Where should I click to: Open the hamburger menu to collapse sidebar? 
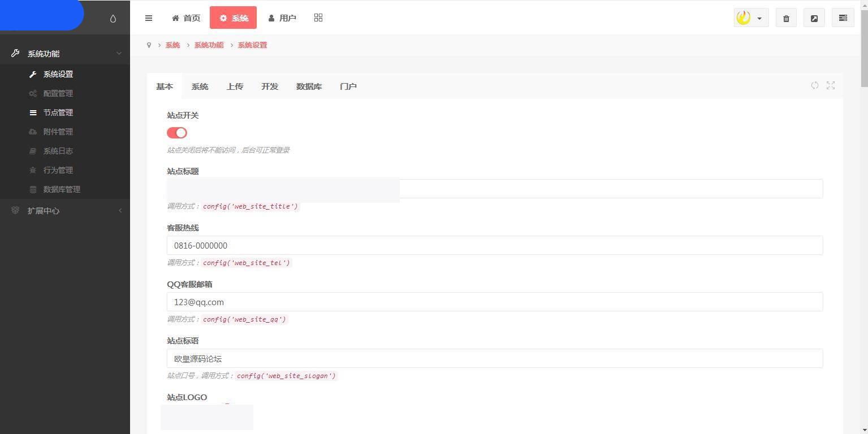pos(149,18)
